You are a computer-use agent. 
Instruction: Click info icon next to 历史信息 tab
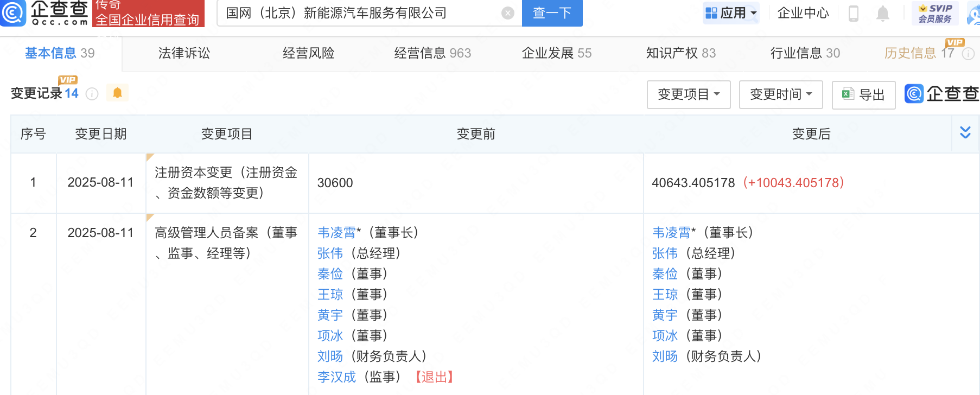click(x=969, y=54)
